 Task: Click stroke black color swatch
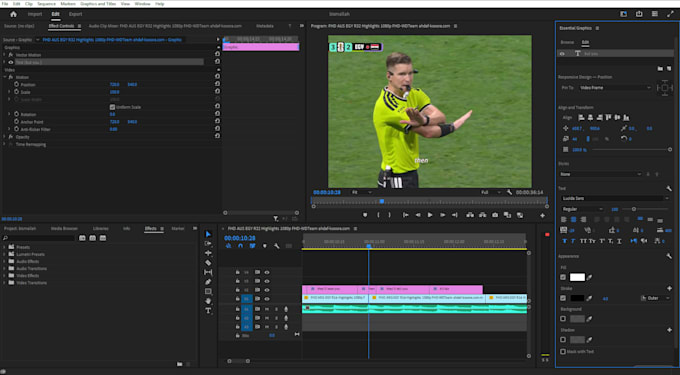click(577, 298)
